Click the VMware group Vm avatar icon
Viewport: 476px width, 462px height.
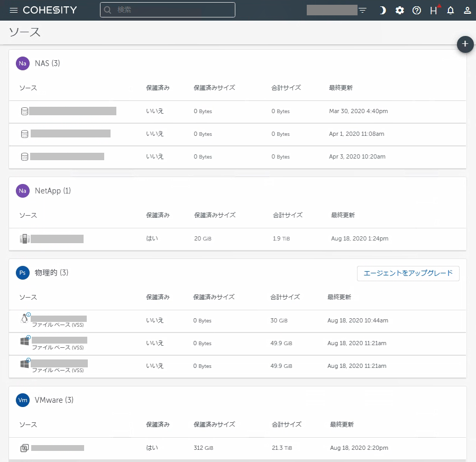23,400
